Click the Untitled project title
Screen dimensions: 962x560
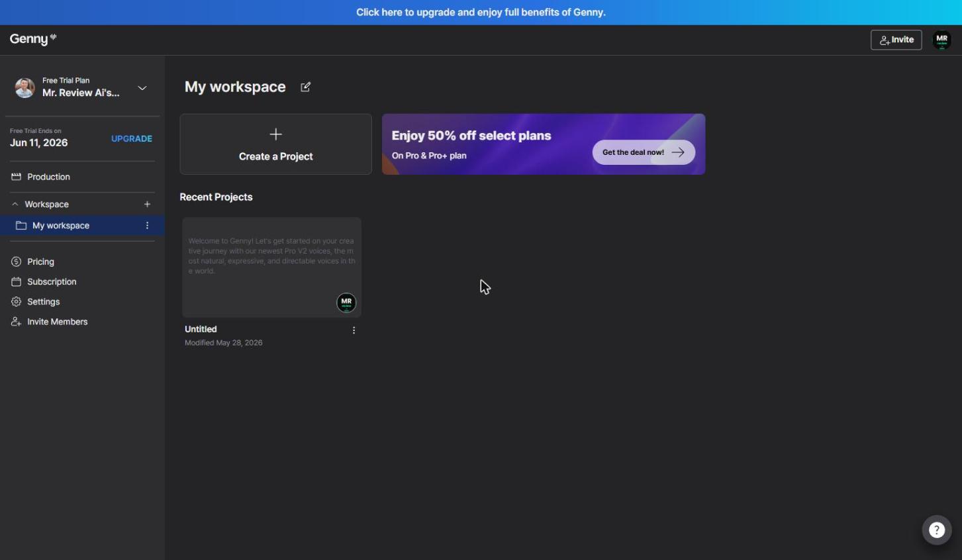tap(201, 329)
